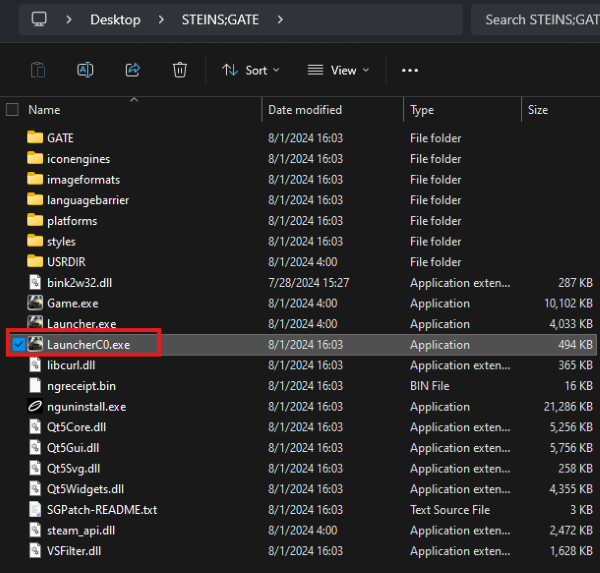The image size is (600, 573).
Task: Select the file name Qt5Widgets.dll
Action: tap(85, 489)
